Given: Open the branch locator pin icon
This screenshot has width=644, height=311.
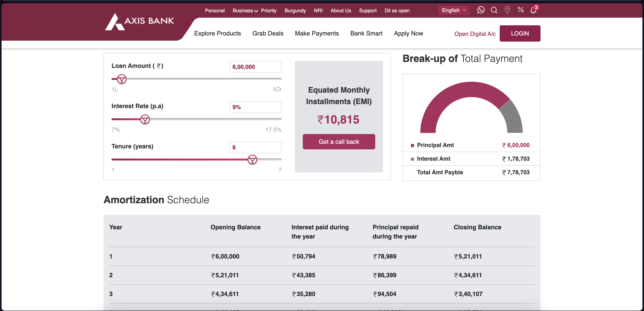Looking at the screenshot, I should pyautogui.click(x=507, y=10).
